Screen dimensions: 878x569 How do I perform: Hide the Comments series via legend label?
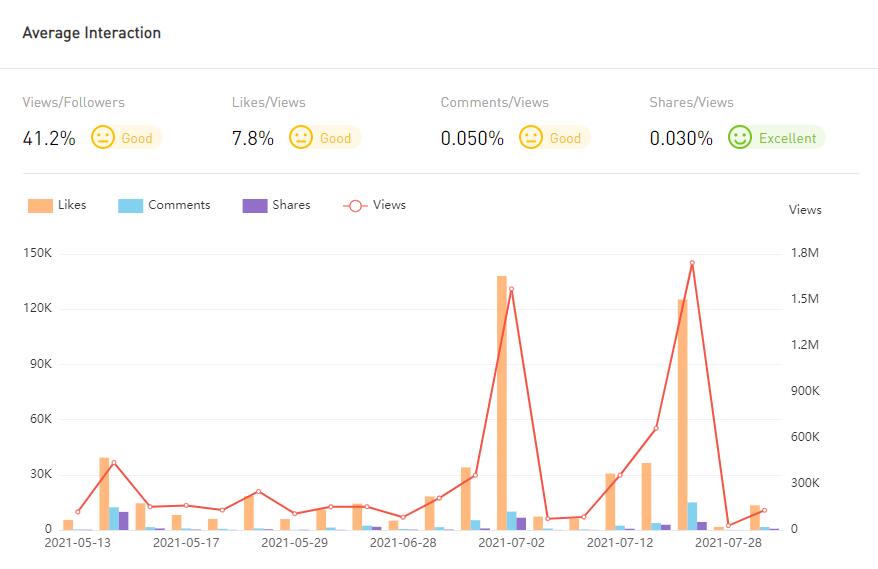(x=179, y=205)
